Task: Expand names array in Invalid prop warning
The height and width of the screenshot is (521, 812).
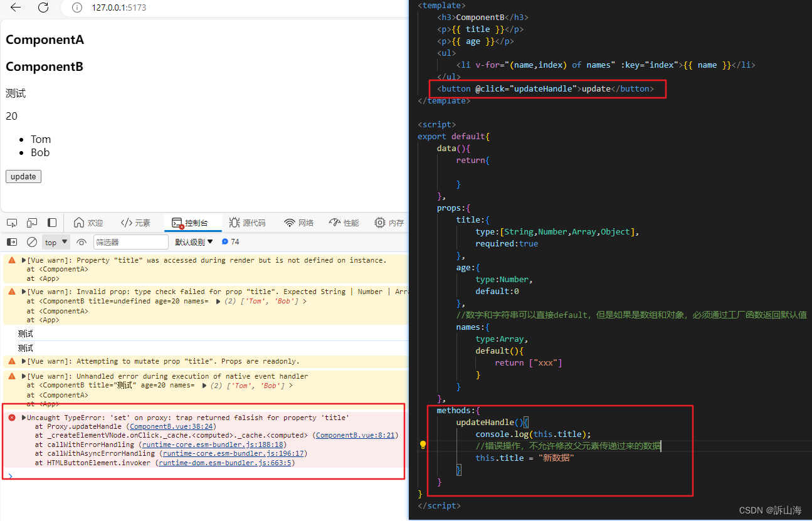Action: (x=218, y=301)
